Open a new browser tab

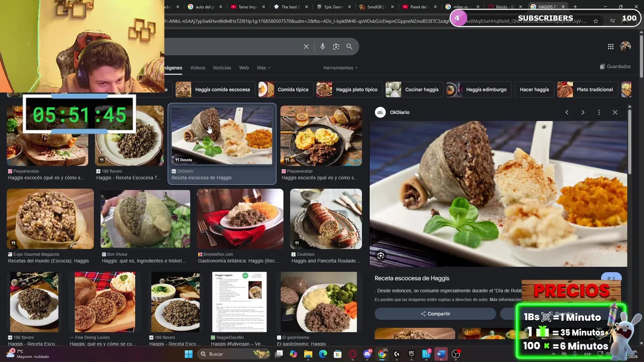(x=575, y=7)
